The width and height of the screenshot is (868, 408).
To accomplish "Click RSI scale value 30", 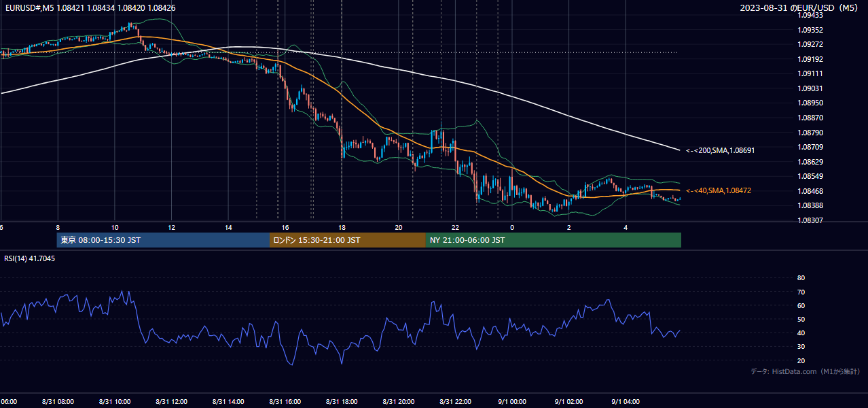I will coord(801,347).
